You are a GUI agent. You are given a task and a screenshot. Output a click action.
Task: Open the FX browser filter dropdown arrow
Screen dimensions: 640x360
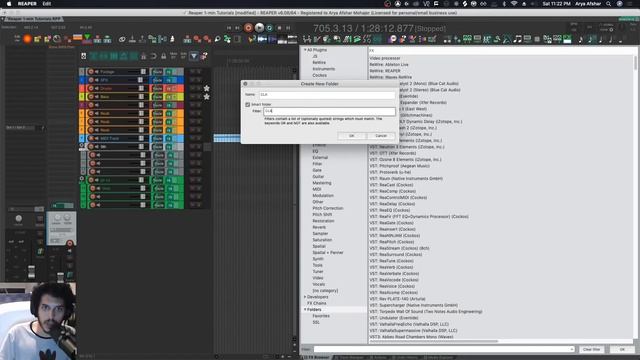571,349
